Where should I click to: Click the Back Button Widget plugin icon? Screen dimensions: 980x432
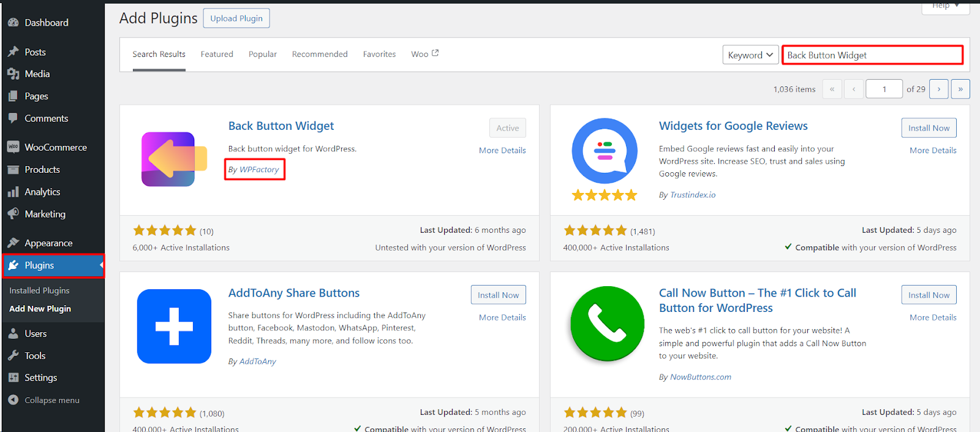[174, 159]
